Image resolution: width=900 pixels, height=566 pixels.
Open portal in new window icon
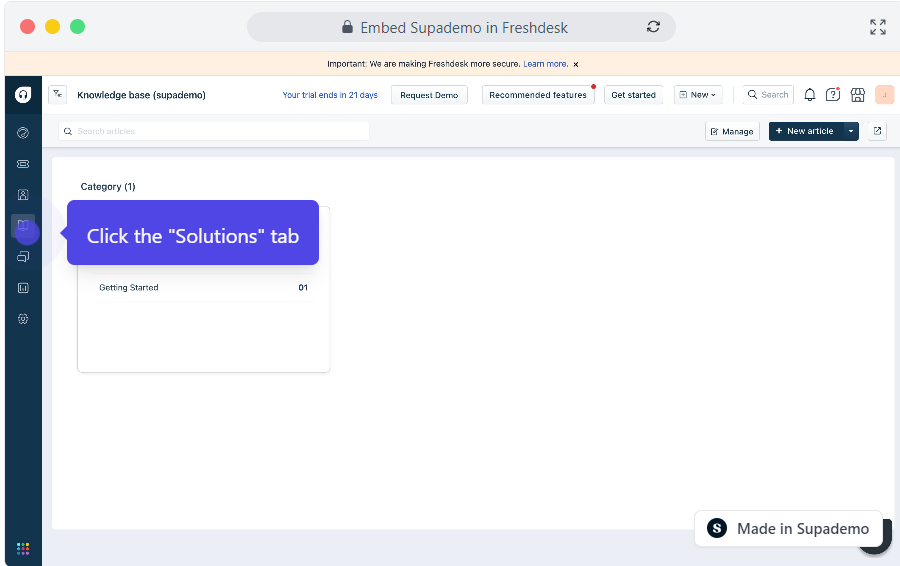click(x=877, y=131)
